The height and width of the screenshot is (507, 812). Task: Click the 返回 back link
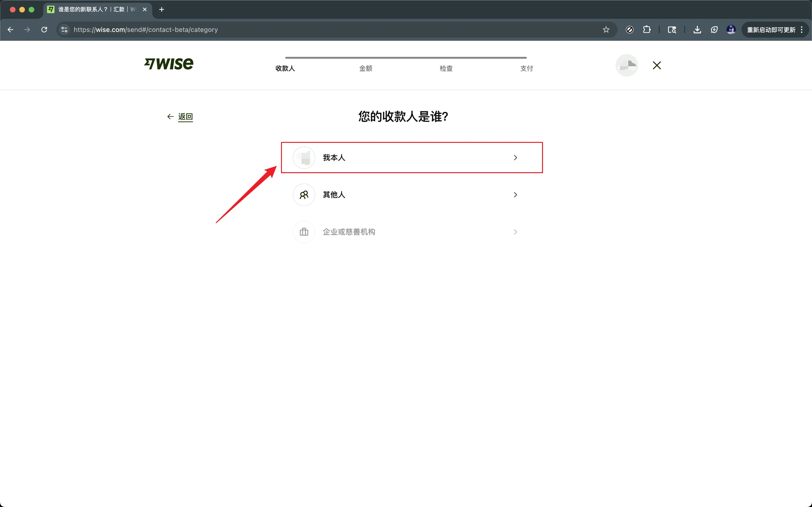pyautogui.click(x=185, y=117)
